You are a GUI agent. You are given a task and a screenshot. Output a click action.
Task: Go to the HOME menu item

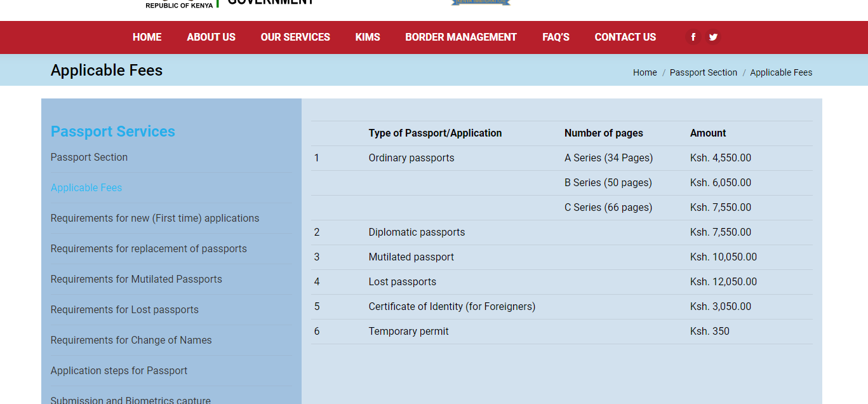click(x=147, y=37)
